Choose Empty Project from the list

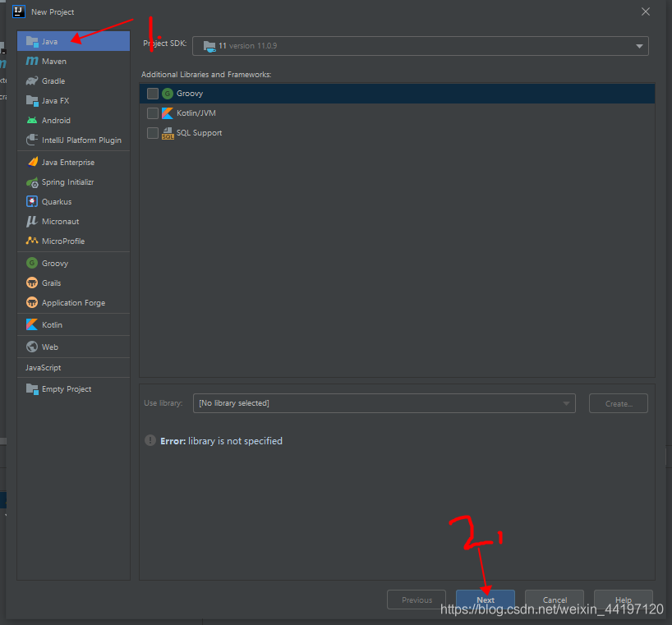pos(66,389)
